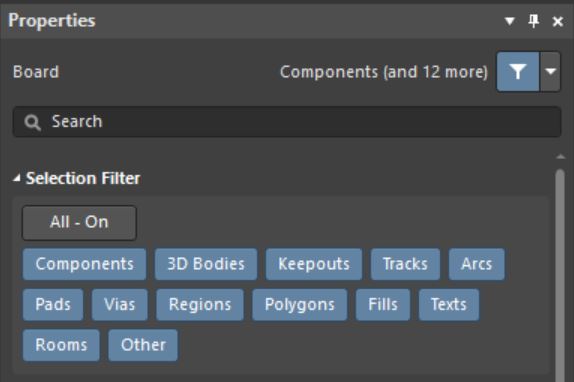Close the Properties panel
574x382 pixels.
pyautogui.click(x=558, y=22)
